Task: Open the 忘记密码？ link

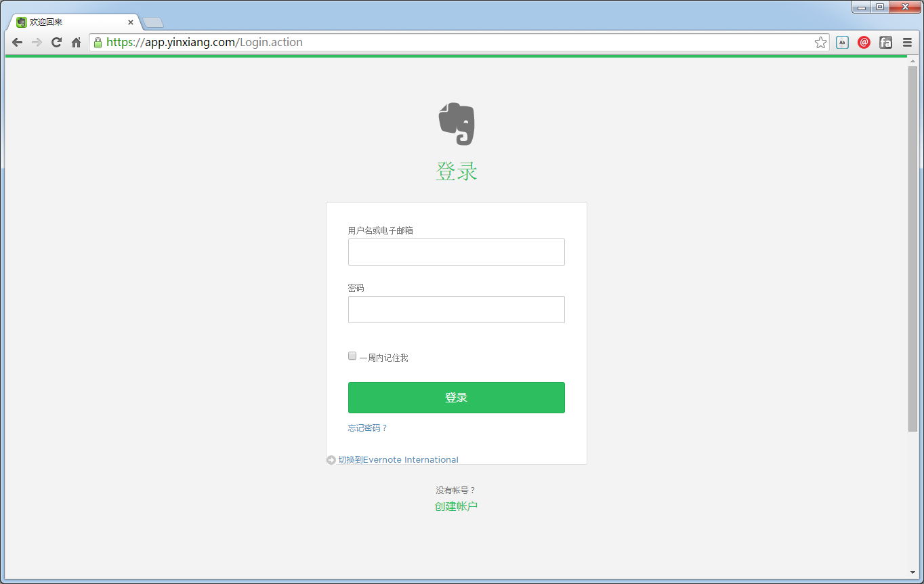Action: (x=368, y=428)
